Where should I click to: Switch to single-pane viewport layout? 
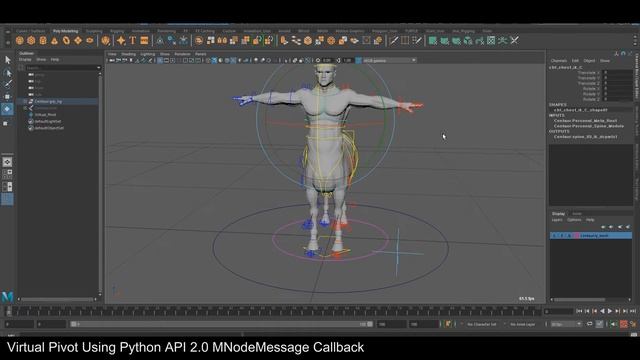click(7, 162)
